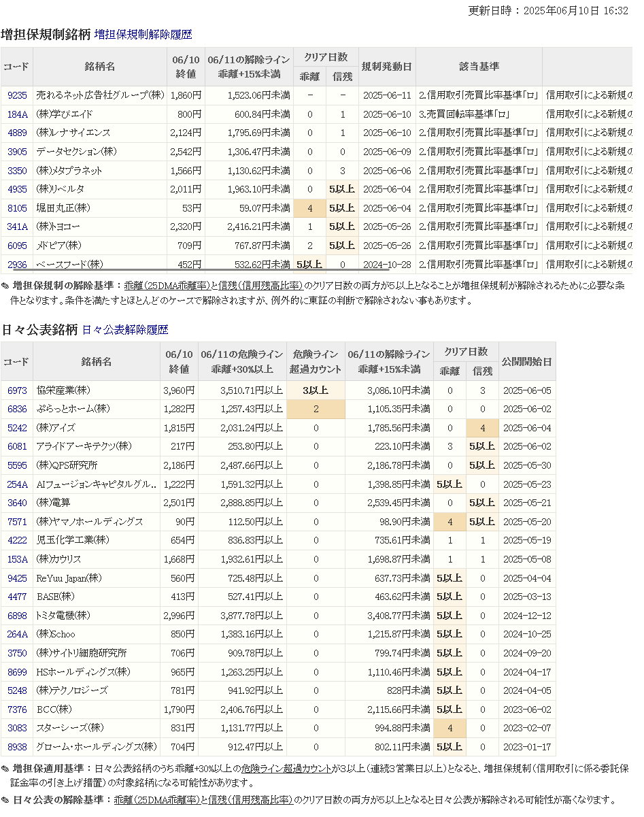
Task: Open stock code 4935 link
Action: (x=17, y=189)
